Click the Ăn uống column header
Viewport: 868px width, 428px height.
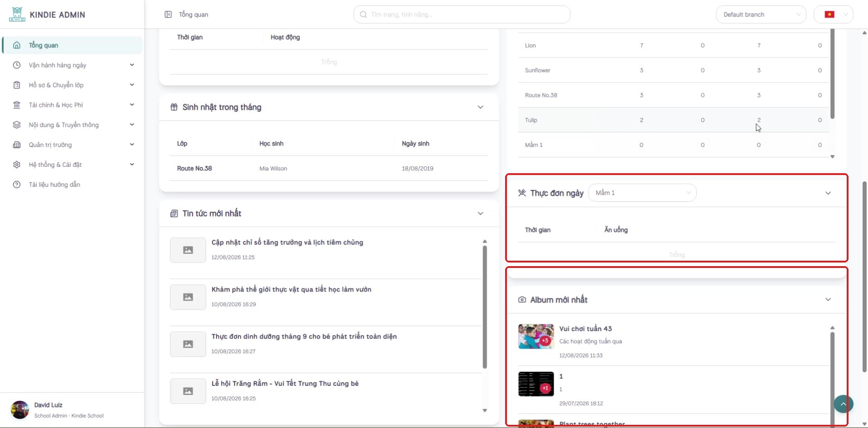tap(616, 230)
